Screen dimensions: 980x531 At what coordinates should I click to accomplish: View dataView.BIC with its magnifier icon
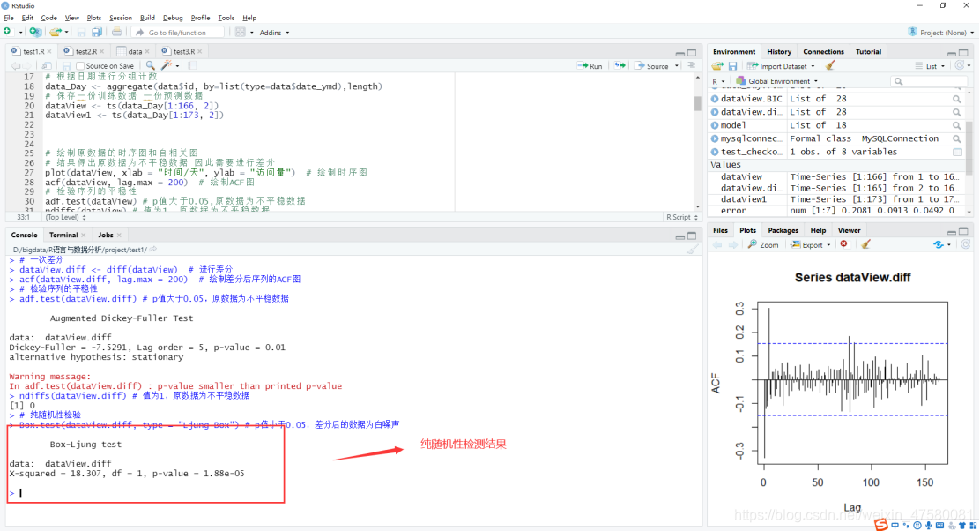click(x=957, y=99)
